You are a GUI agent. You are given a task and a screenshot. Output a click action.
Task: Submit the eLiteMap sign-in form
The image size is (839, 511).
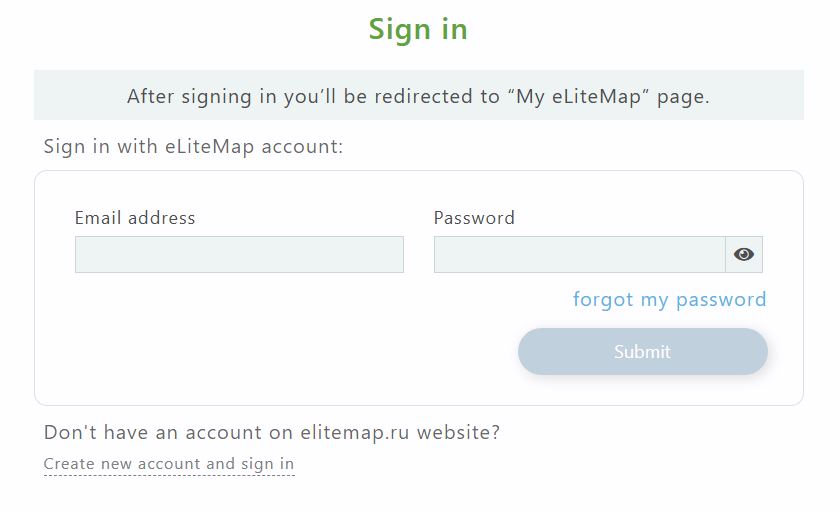point(642,351)
